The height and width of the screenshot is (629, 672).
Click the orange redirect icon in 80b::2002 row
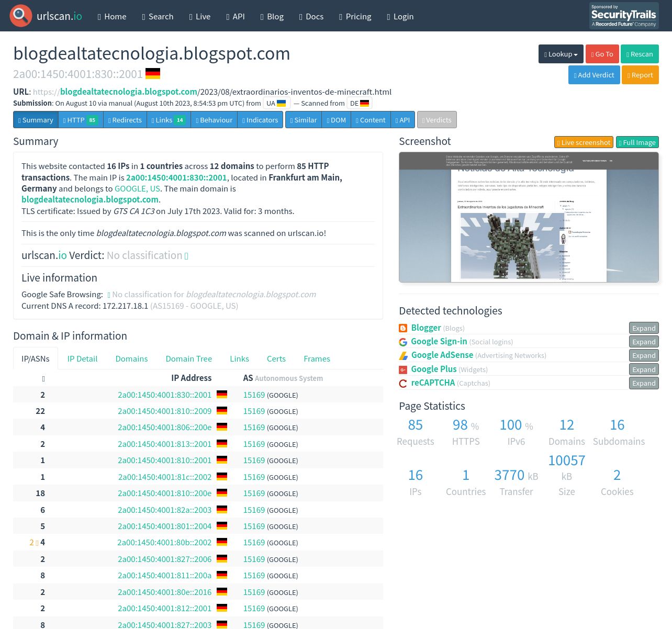(37, 543)
